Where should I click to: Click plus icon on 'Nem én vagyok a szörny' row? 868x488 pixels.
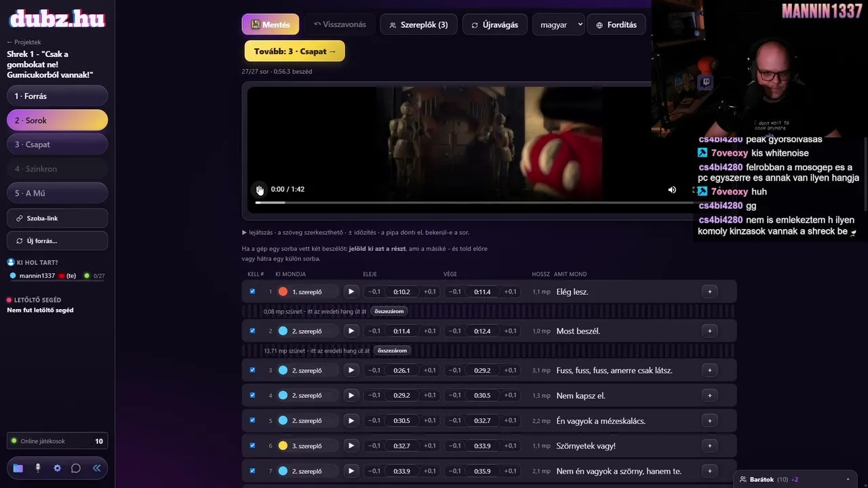coord(710,471)
